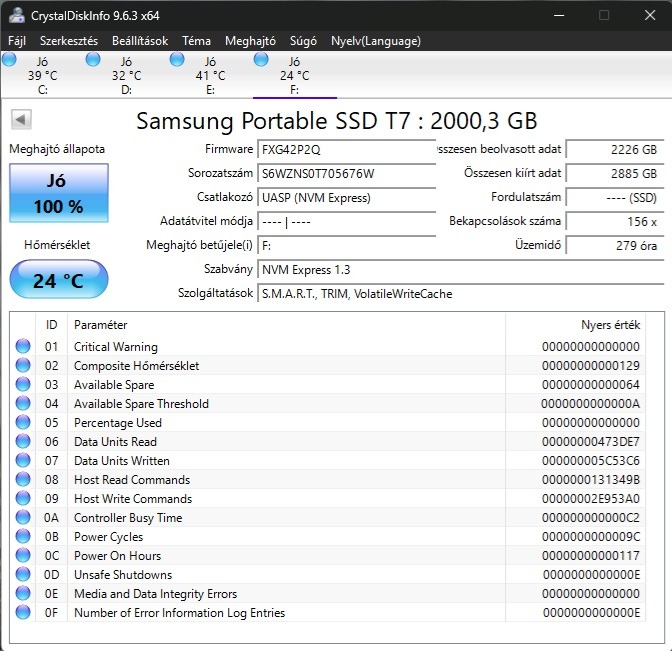Select the F: drive tab
The height and width of the screenshot is (651, 672).
[x=294, y=75]
